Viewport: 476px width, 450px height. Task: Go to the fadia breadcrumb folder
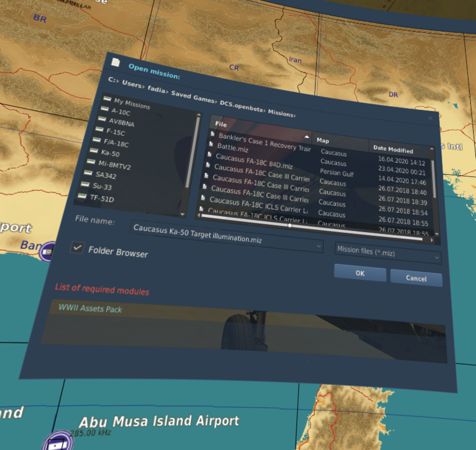pyautogui.click(x=156, y=89)
